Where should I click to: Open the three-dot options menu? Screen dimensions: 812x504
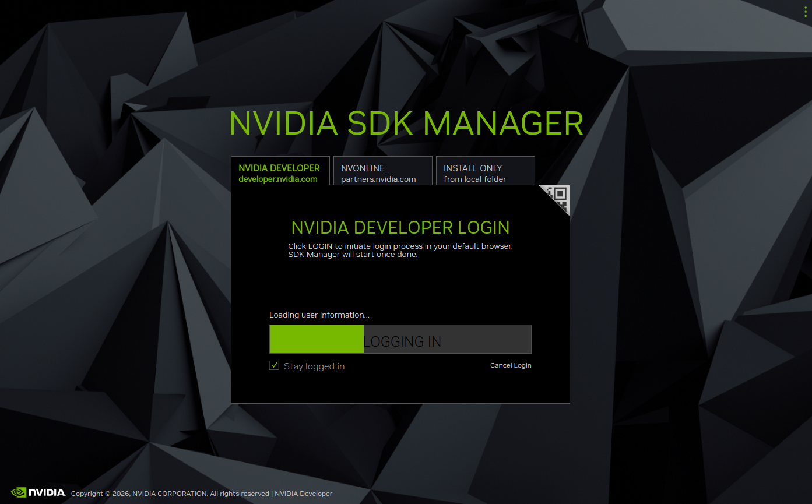(x=806, y=12)
